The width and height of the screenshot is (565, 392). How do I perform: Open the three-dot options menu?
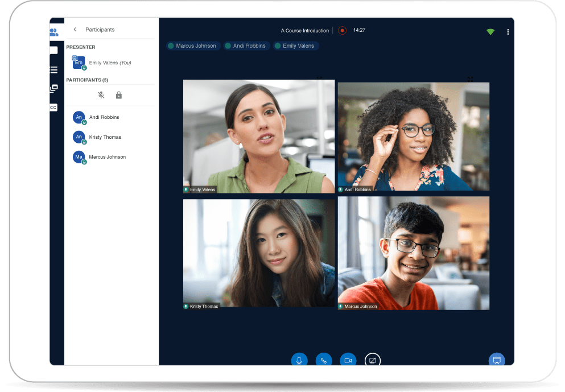[x=508, y=32]
